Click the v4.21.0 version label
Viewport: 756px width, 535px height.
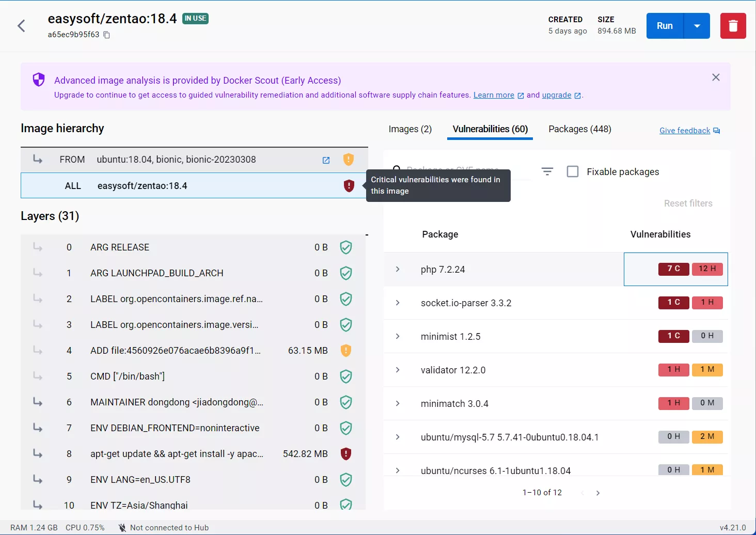tap(733, 528)
